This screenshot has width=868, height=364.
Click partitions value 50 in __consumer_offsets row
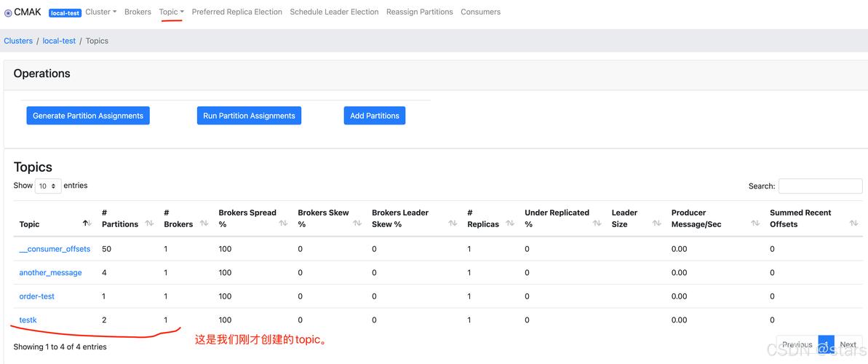tap(106, 249)
